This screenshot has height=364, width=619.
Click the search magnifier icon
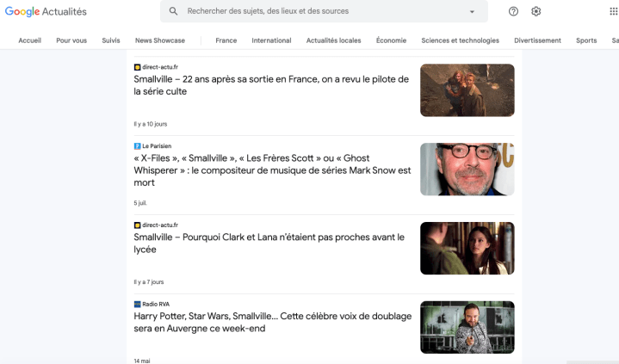coord(173,11)
